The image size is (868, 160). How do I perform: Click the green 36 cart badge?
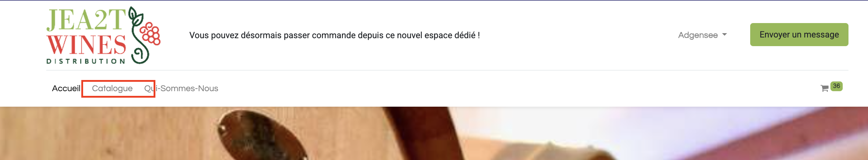click(837, 86)
